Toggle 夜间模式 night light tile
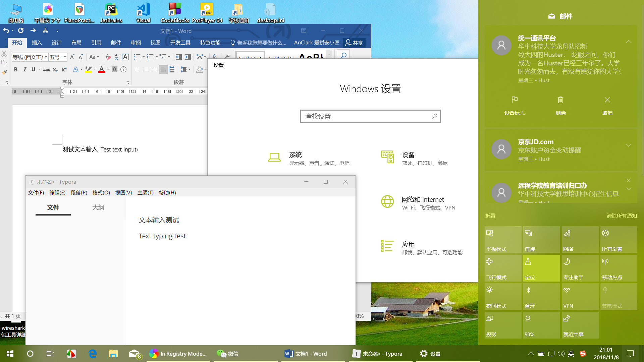The width and height of the screenshot is (644, 362). (503, 297)
